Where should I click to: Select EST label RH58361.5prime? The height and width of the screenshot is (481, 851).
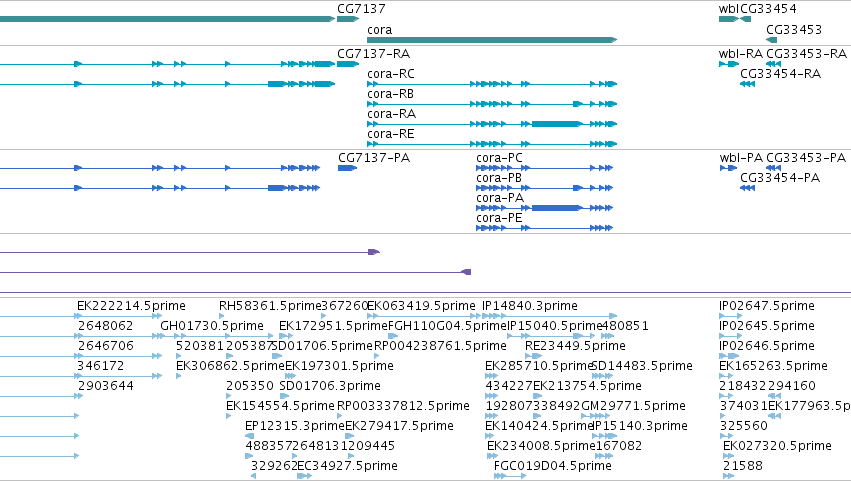coord(270,306)
